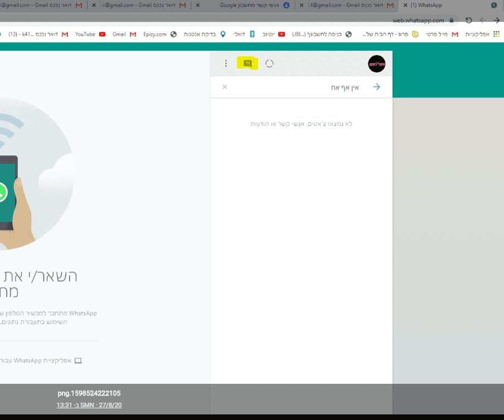The width and height of the screenshot is (504, 420).
Task: Start a new chat via highlighted icon
Action: click(x=248, y=64)
